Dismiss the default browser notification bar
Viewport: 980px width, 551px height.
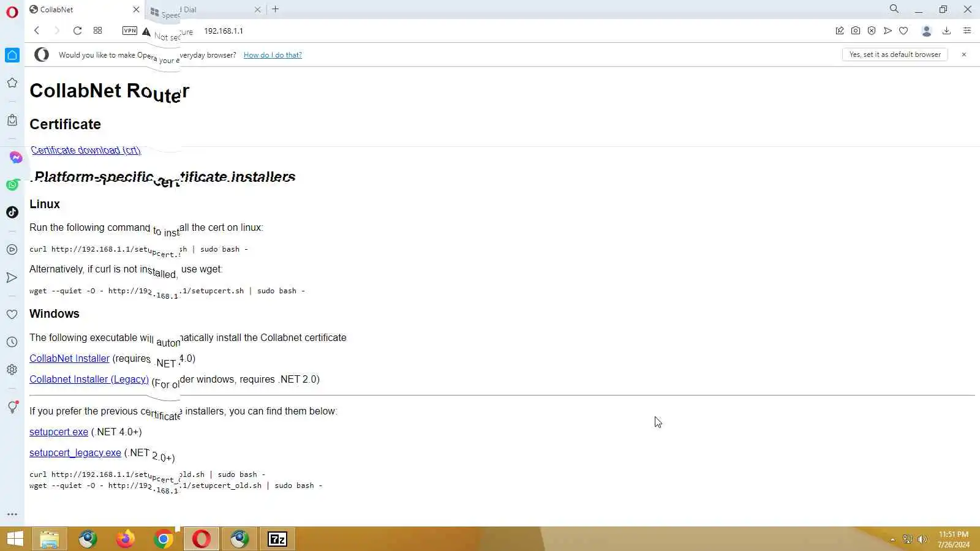[x=964, y=54]
